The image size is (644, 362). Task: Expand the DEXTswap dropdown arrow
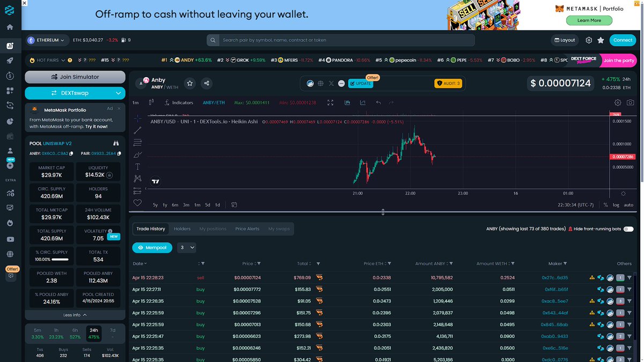point(118,93)
